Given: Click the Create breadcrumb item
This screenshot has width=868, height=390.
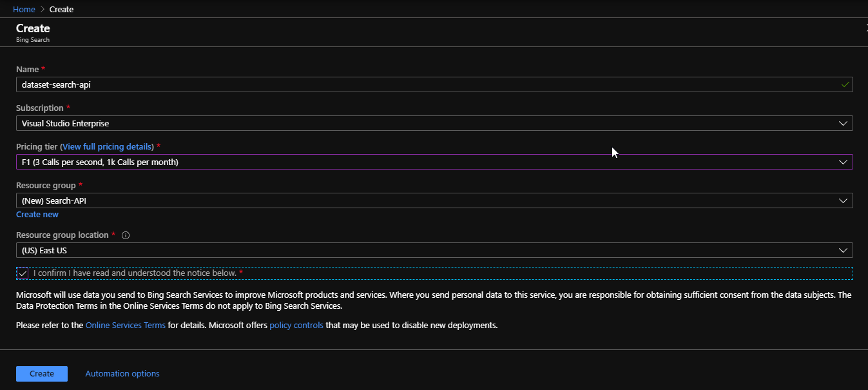Looking at the screenshot, I should pos(61,9).
